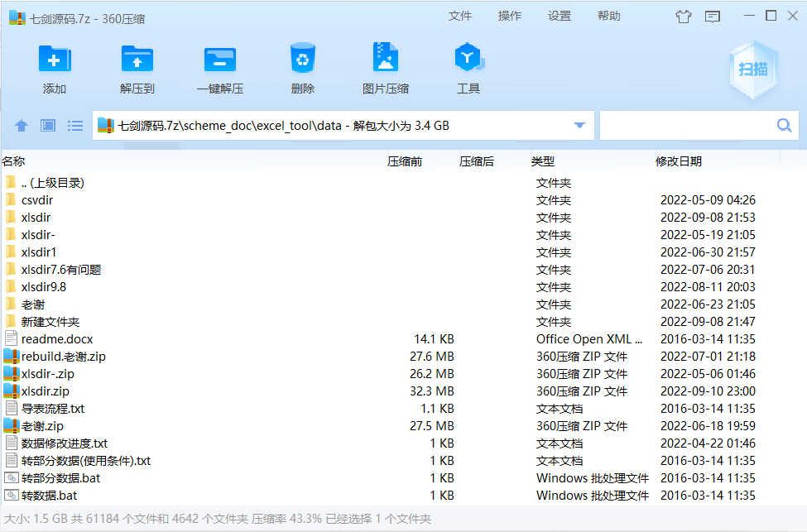Expand the address path dropdown arrow
The width and height of the screenshot is (807, 532).
(579, 125)
